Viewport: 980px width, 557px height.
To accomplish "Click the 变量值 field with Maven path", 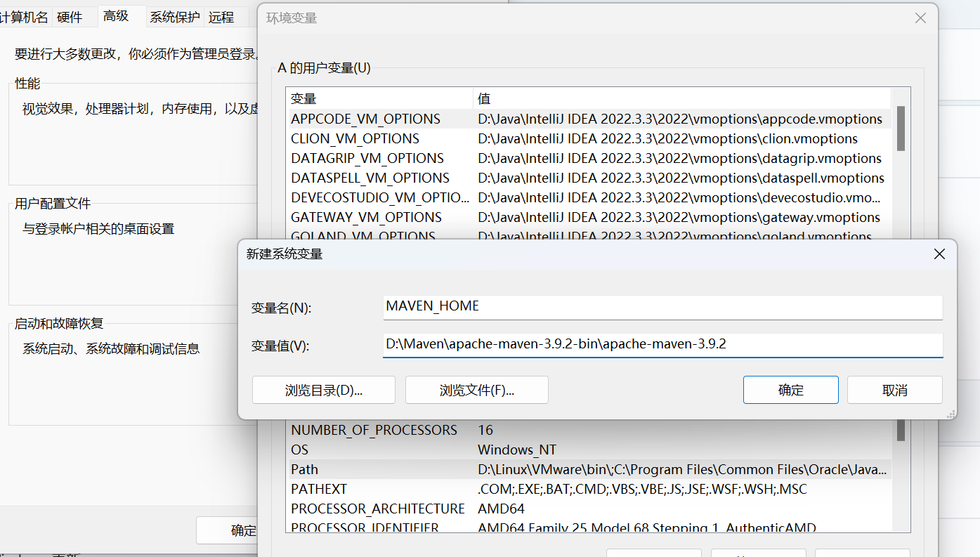I will pyautogui.click(x=662, y=345).
